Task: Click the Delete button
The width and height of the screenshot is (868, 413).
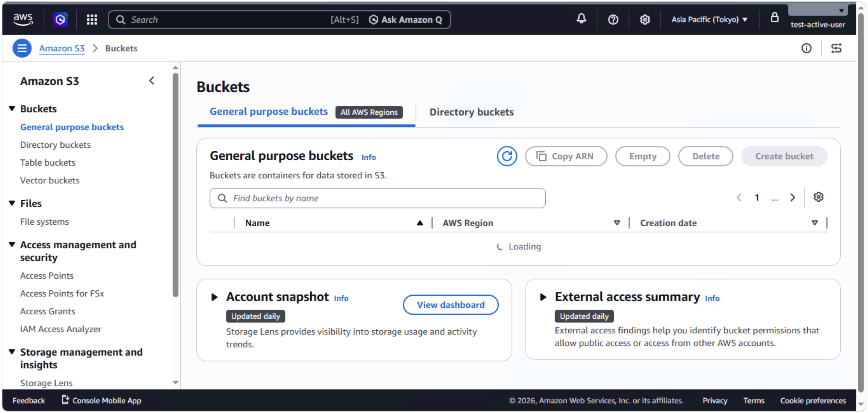Action: 705,156
